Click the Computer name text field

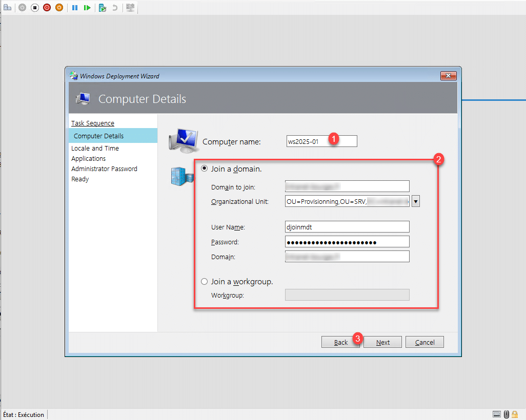coord(321,141)
